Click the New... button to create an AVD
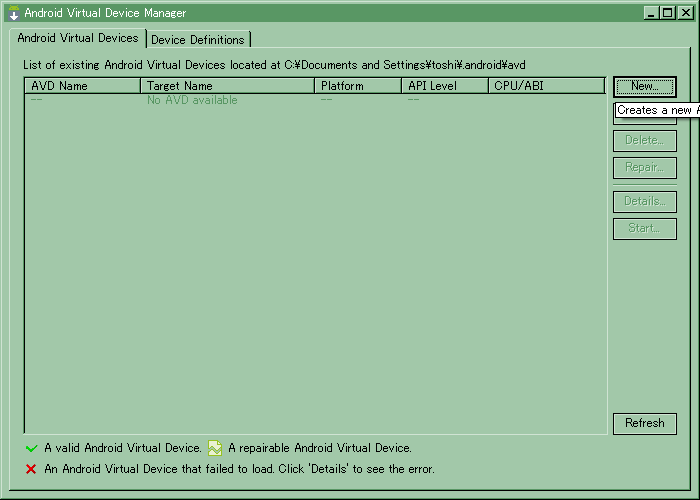Image resolution: width=700 pixels, height=500 pixels. tap(645, 87)
